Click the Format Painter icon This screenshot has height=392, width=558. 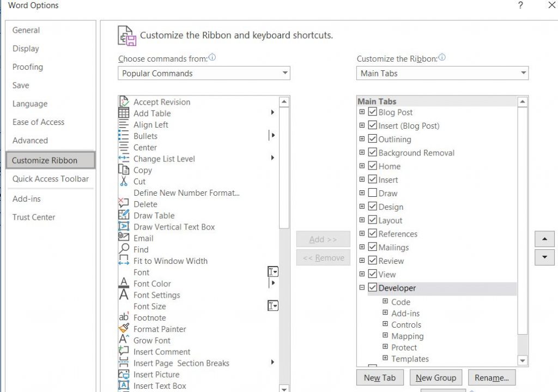[124, 329]
